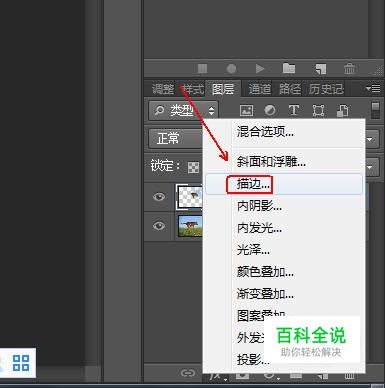Viewport: 385px width, 388px height.
Task: Select the transparent cutout layer thumbnail
Action: click(x=190, y=197)
